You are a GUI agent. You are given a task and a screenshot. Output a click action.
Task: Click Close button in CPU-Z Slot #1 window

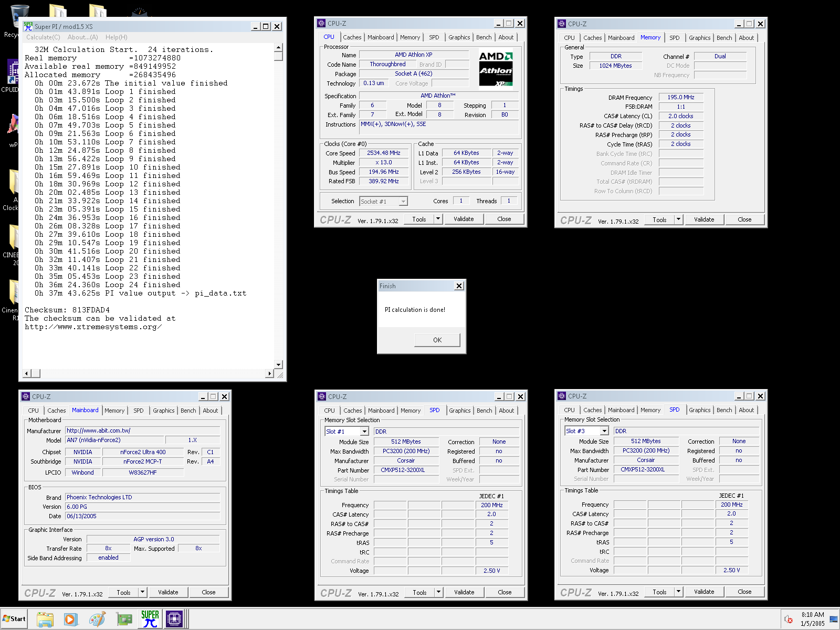(505, 592)
